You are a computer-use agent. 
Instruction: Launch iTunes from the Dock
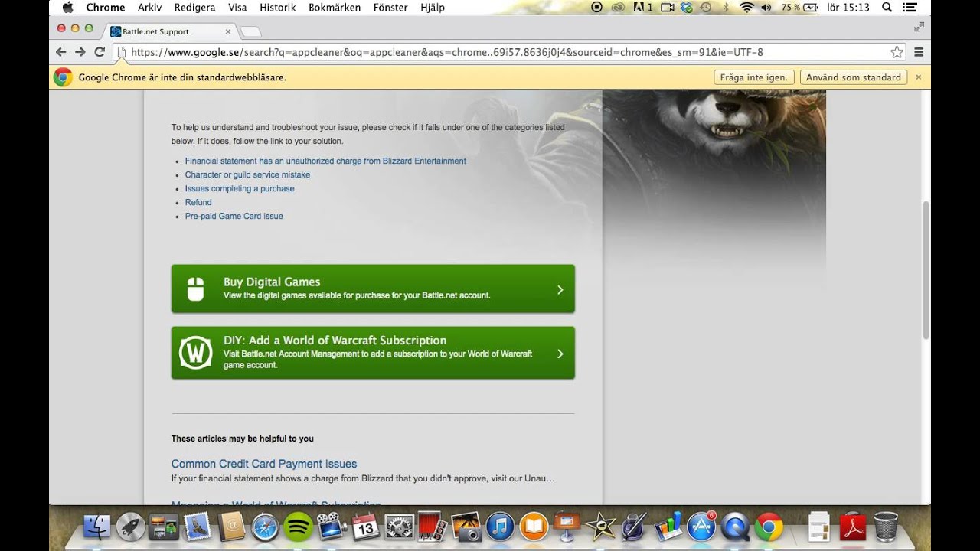pyautogui.click(x=499, y=527)
